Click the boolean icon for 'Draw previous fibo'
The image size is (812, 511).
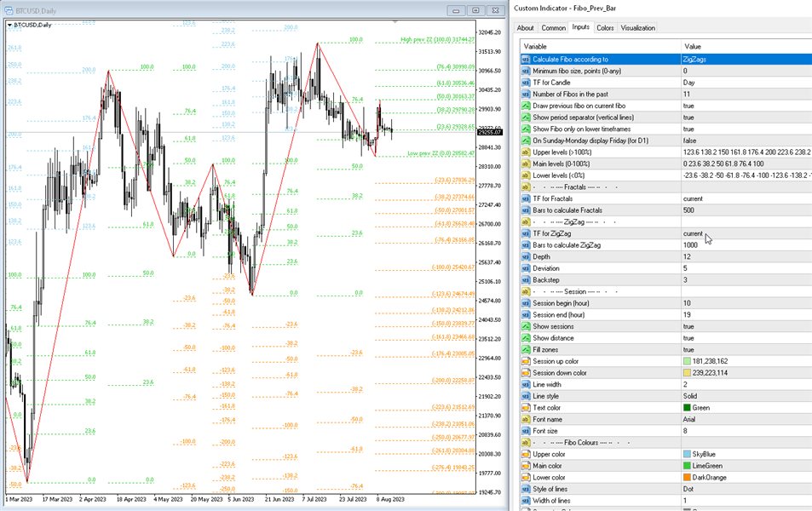click(x=527, y=106)
